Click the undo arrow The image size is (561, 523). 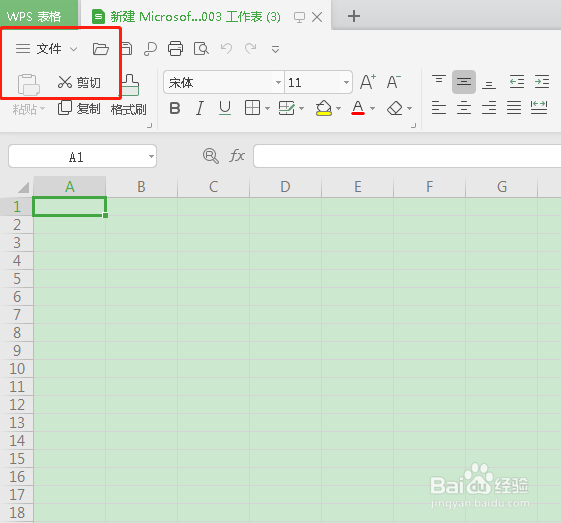tap(226, 48)
